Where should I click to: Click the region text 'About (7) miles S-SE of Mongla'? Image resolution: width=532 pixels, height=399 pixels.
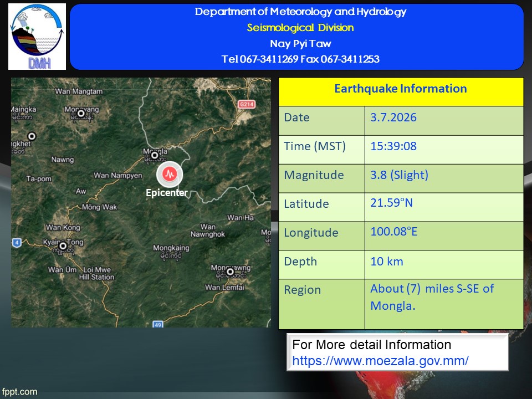click(x=432, y=297)
